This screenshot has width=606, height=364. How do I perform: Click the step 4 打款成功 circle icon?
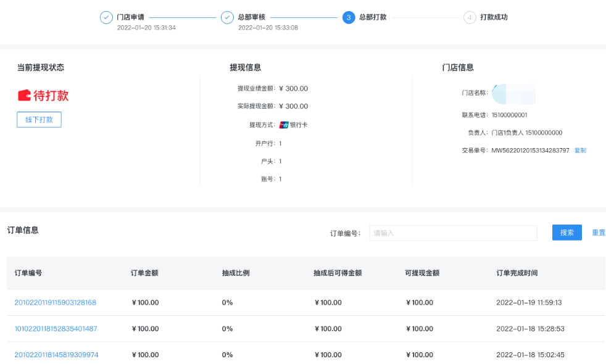470,18
